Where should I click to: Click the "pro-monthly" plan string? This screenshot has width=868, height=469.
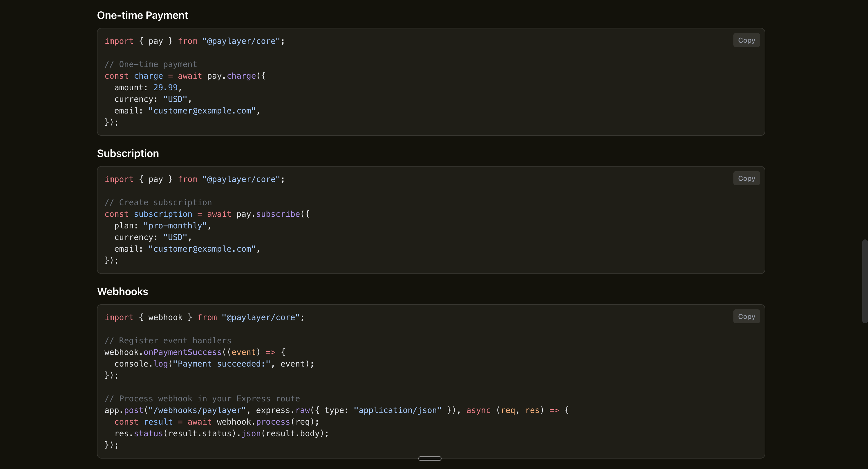pyautogui.click(x=175, y=226)
